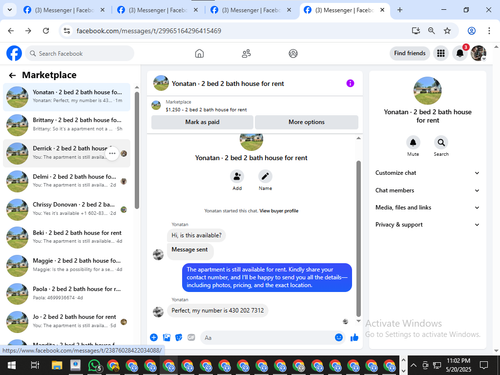Attach a photo file icon
This screenshot has width=500, height=375.
(x=166, y=337)
